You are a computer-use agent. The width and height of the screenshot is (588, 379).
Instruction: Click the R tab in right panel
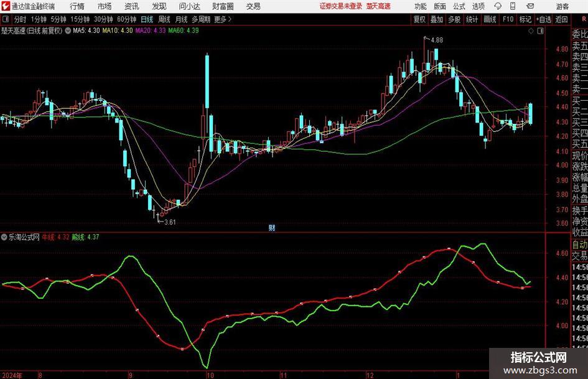pos(584,19)
